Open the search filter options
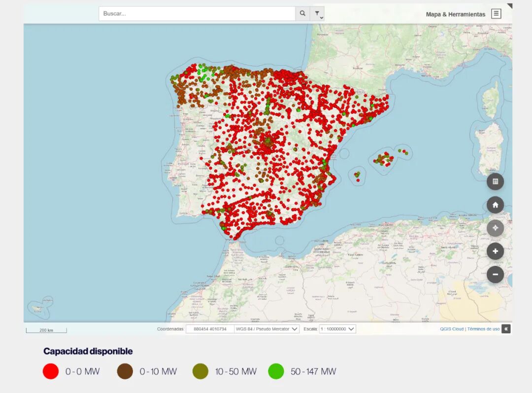This screenshot has height=393, width=532. (318, 14)
